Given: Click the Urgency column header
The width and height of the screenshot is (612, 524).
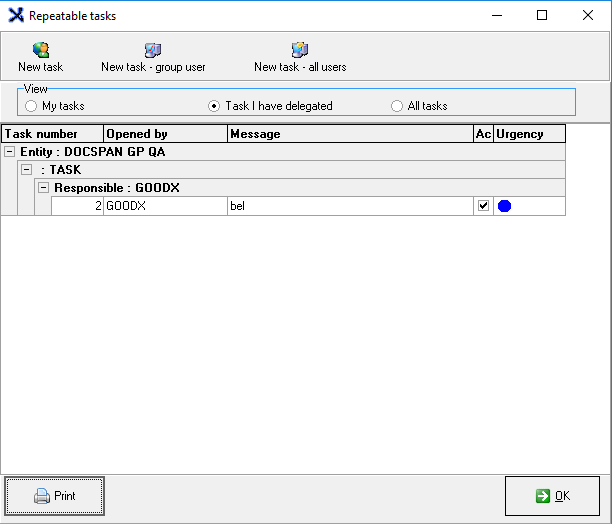Looking at the screenshot, I should click(x=529, y=134).
